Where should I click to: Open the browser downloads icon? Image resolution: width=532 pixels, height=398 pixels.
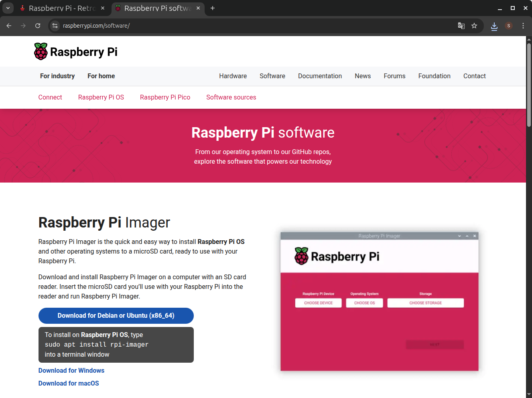pyautogui.click(x=494, y=26)
